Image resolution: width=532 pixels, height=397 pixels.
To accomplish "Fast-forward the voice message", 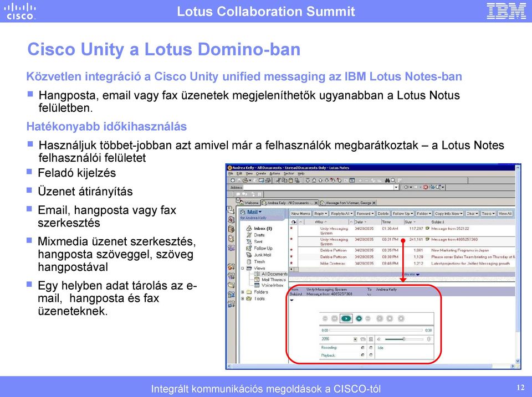I will pos(359,318).
